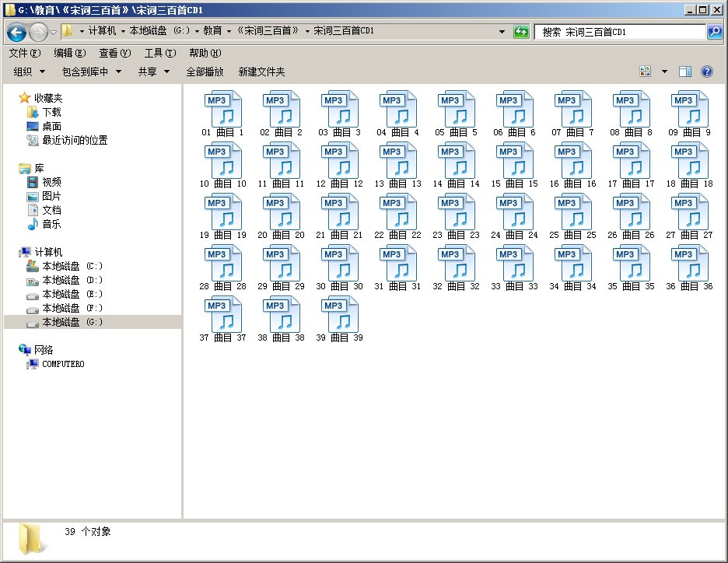
Task: Select 下载 under 收藏夹
Action: point(49,111)
